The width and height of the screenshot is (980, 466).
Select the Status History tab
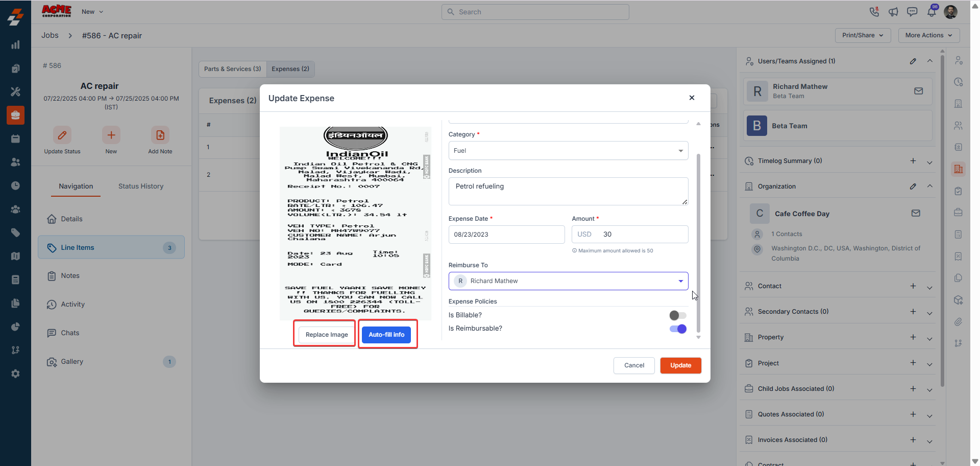pos(141,187)
